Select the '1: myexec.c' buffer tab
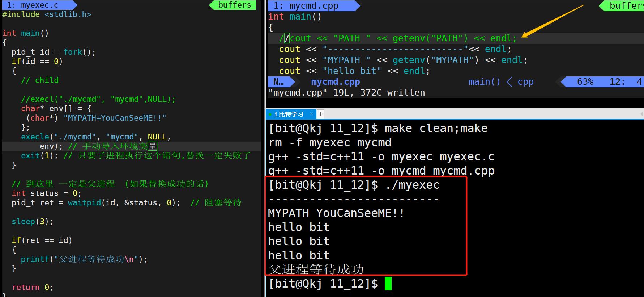The width and height of the screenshot is (644, 297). click(38, 5)
